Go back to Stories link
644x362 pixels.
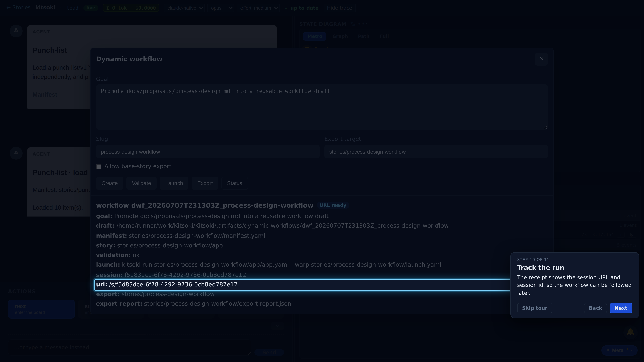(18, 7)
